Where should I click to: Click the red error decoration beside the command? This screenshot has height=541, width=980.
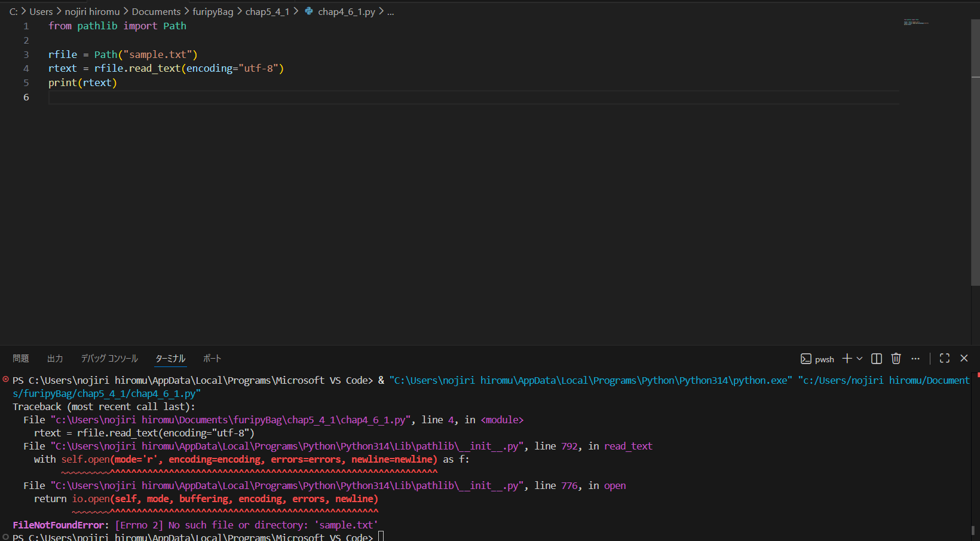[x=6, y=380]
